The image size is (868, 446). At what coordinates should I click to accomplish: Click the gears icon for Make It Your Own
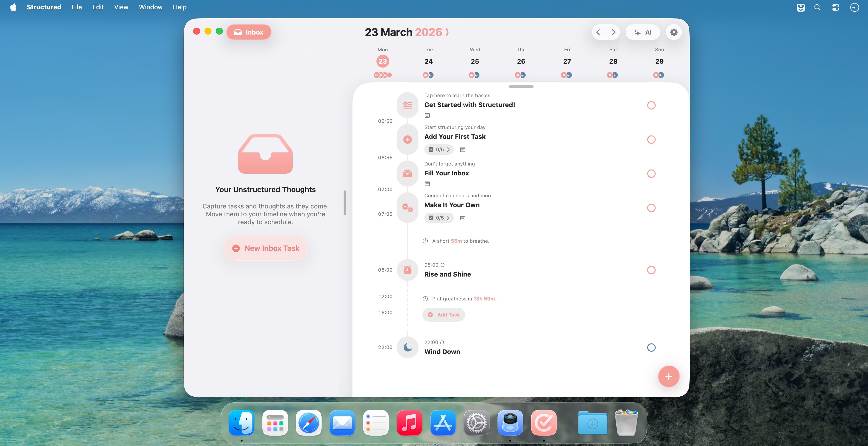407,208
